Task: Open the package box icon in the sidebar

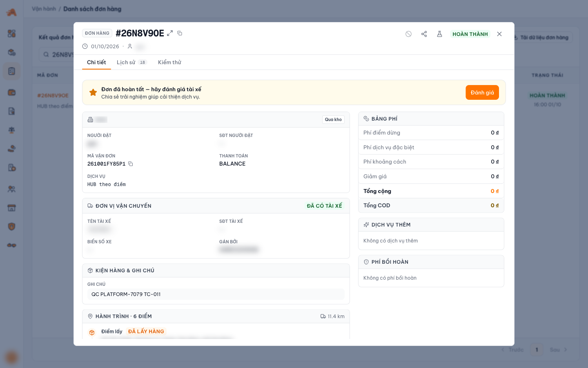Action: pos(11,52)
